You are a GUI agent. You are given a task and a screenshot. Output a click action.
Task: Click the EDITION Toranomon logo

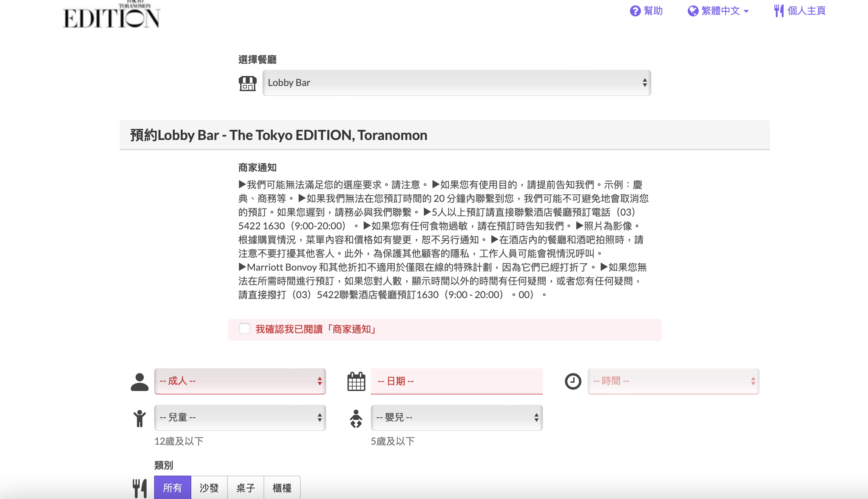click(x=111, y=14)
